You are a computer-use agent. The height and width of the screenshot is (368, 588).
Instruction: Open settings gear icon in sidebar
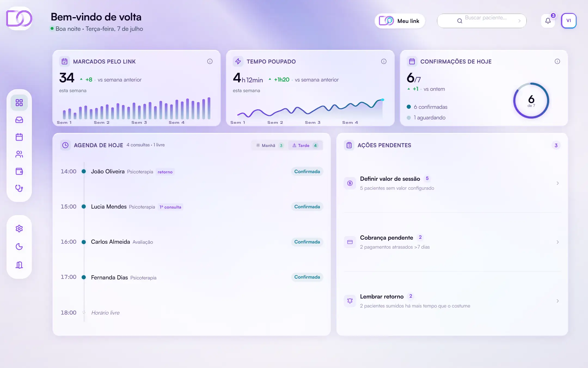coord(19,228)
